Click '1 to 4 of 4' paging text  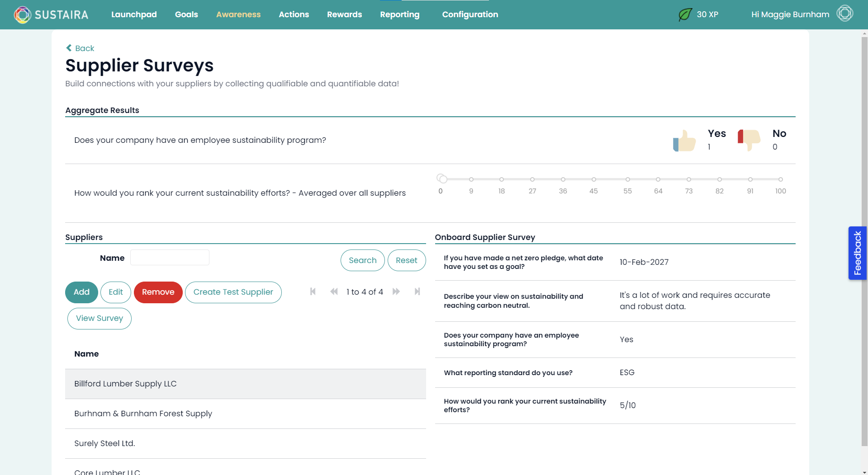tap(365, 292)
